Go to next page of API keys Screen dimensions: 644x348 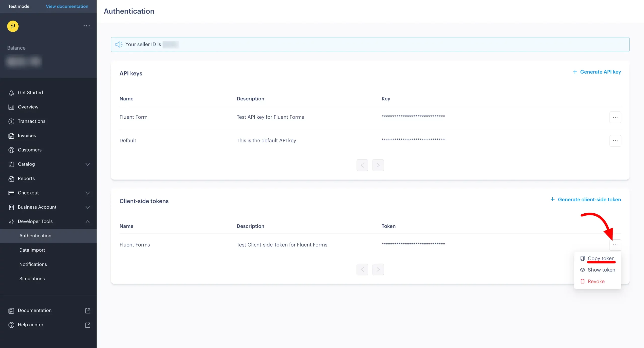tap(378, 165)
